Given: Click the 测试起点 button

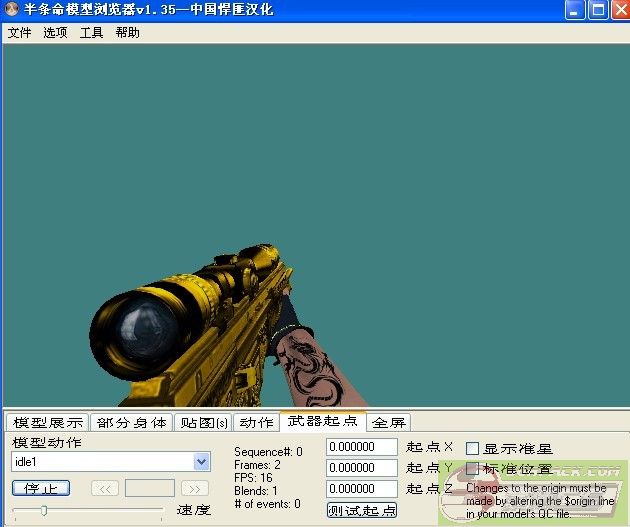Looking at the screenshot, I should (362, 510).
